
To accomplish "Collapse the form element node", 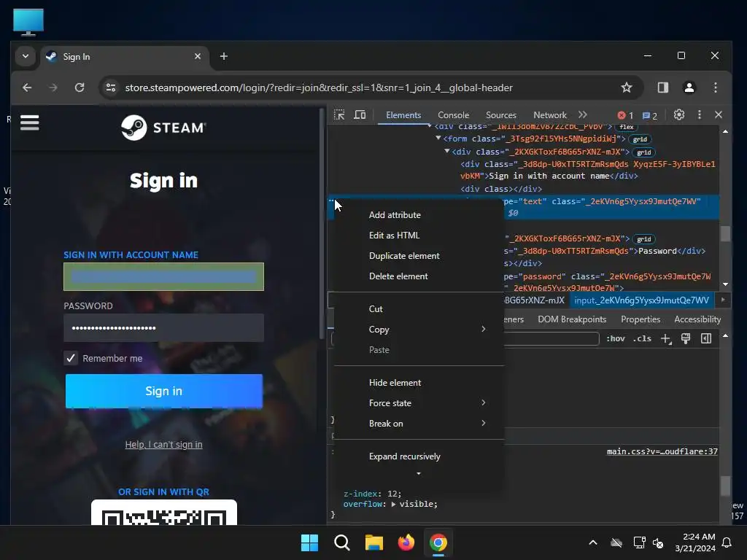I will point(438,138).
